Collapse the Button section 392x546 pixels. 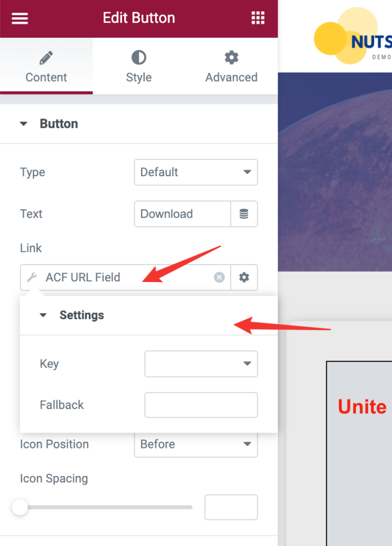23,124
